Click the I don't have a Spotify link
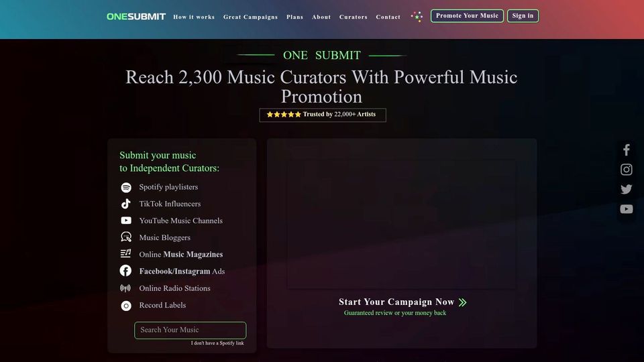 tap(217, 343)
